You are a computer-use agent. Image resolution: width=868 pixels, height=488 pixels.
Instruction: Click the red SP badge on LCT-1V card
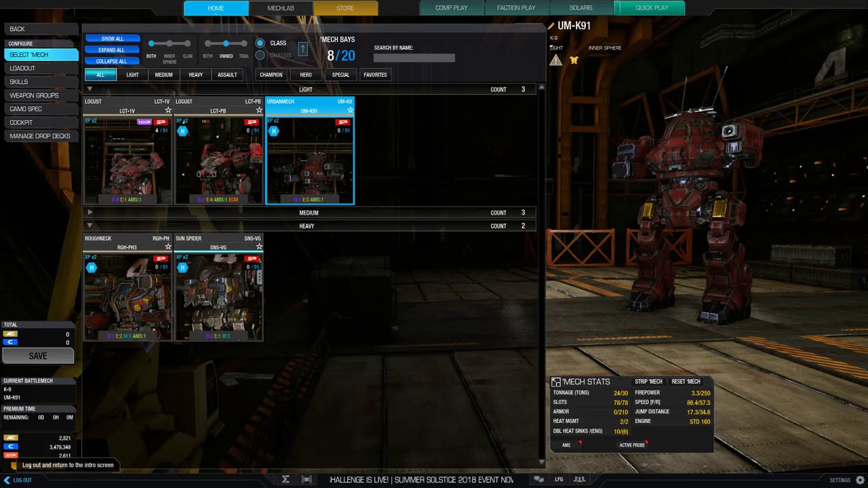pos(161,122)
